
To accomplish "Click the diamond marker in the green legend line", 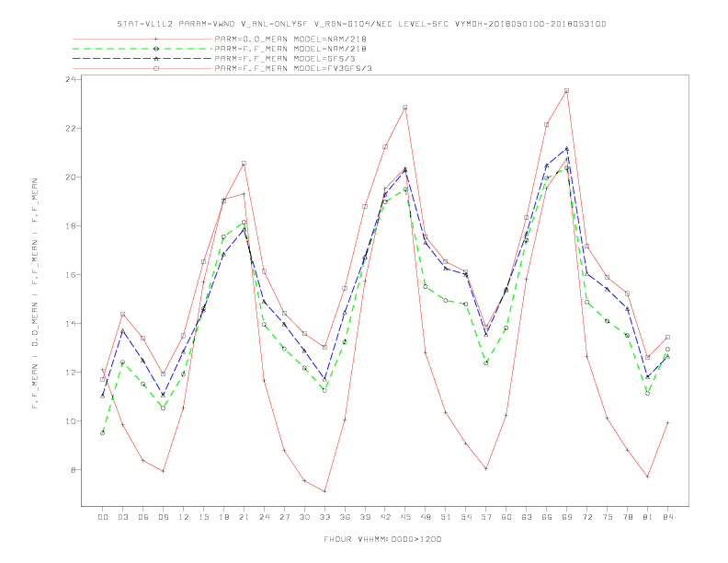I will (156, 49).
